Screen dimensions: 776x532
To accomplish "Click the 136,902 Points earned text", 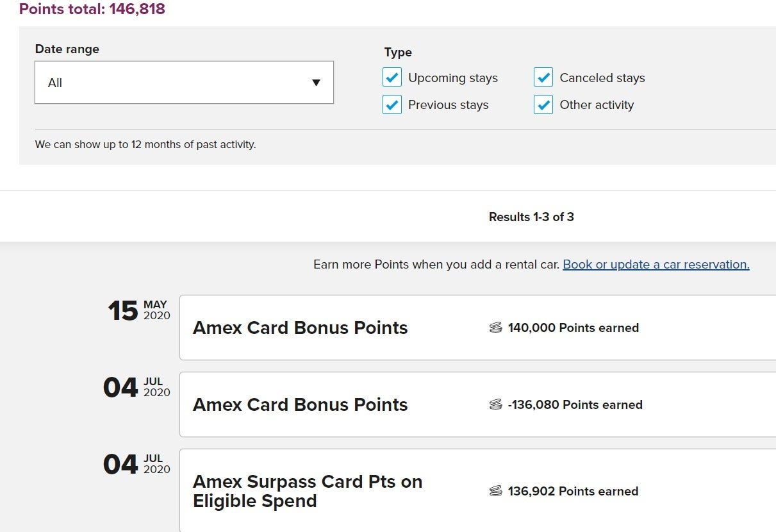I will 573,492.
